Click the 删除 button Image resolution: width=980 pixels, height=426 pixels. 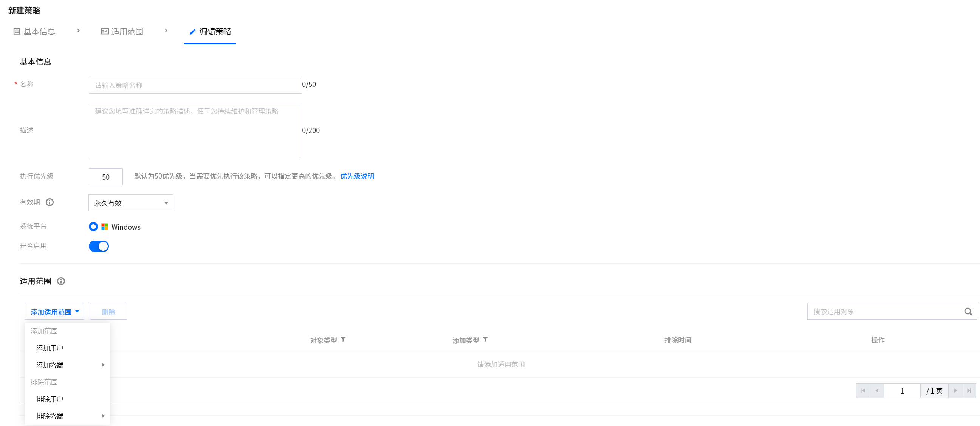click(108, 312)
